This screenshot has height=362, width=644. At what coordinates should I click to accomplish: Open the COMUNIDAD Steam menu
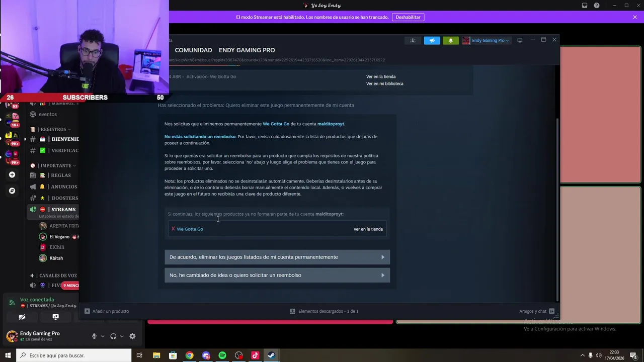tap(193, 50)
